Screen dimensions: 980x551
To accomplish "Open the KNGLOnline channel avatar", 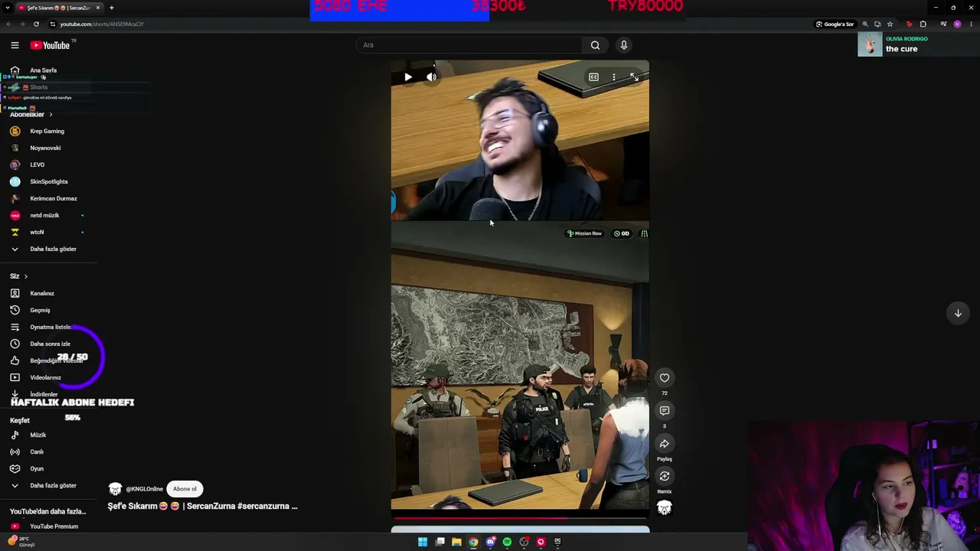I will (x=115, y=489).
